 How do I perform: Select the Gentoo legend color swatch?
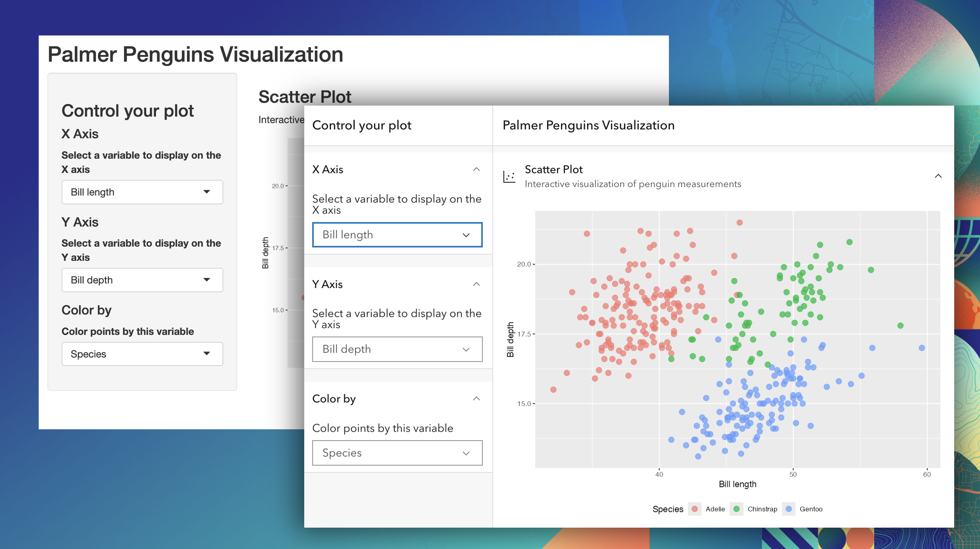coord(789,509)
